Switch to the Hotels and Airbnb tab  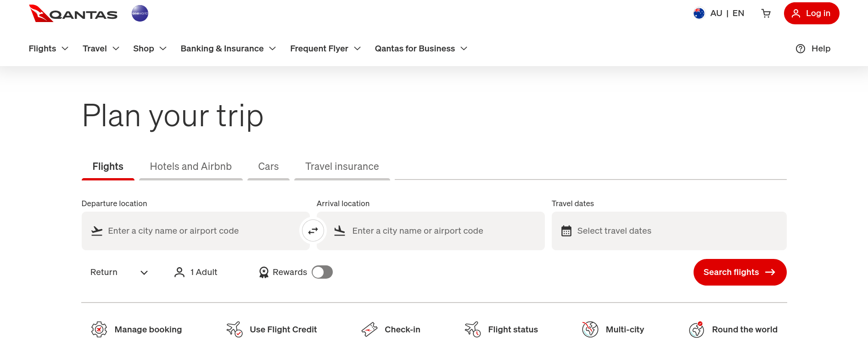190,167
